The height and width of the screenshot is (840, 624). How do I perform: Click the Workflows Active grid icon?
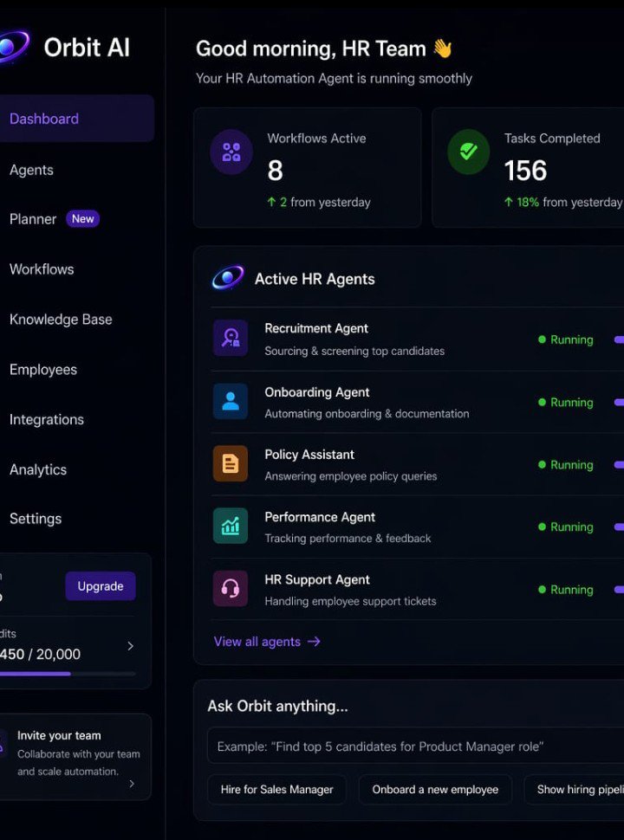[x=231, y=152]
